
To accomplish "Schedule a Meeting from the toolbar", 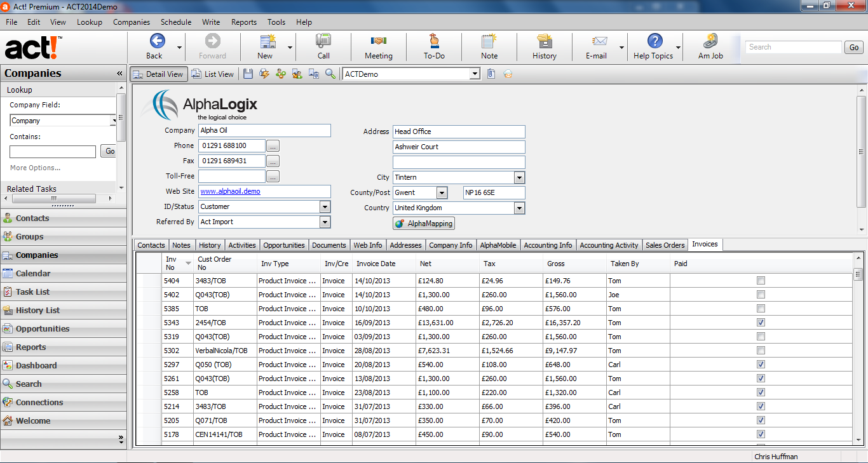I will coord(379,46).
